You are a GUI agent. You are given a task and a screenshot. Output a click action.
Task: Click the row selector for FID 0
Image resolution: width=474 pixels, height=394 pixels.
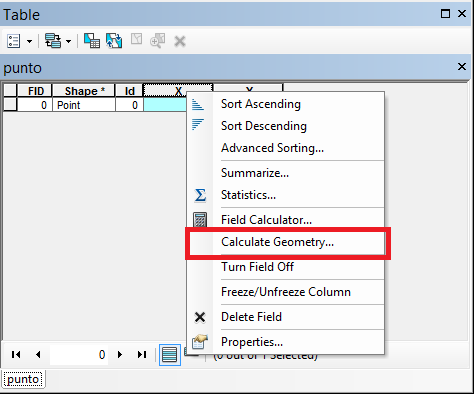point(10,105)
